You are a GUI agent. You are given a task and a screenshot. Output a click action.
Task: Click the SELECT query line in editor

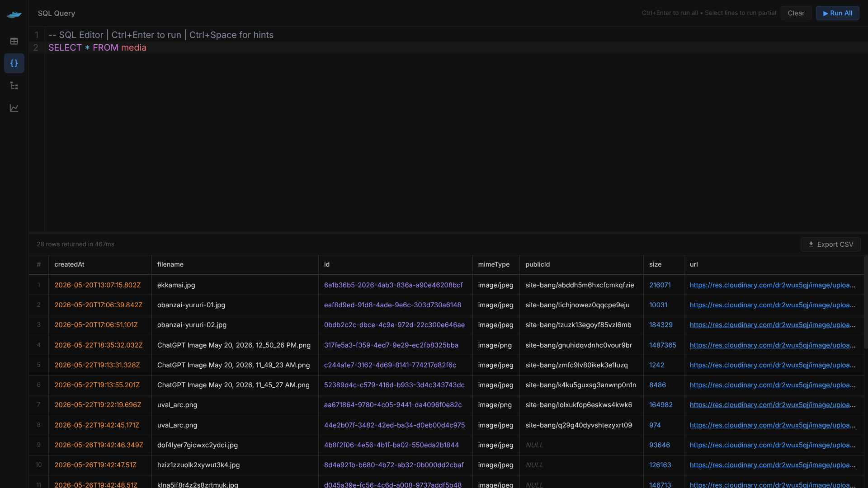(97, 47)
